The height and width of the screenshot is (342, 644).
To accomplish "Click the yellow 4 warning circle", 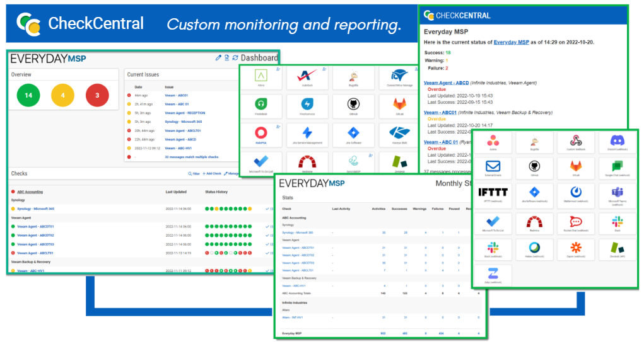I will (x=63, y=95).
